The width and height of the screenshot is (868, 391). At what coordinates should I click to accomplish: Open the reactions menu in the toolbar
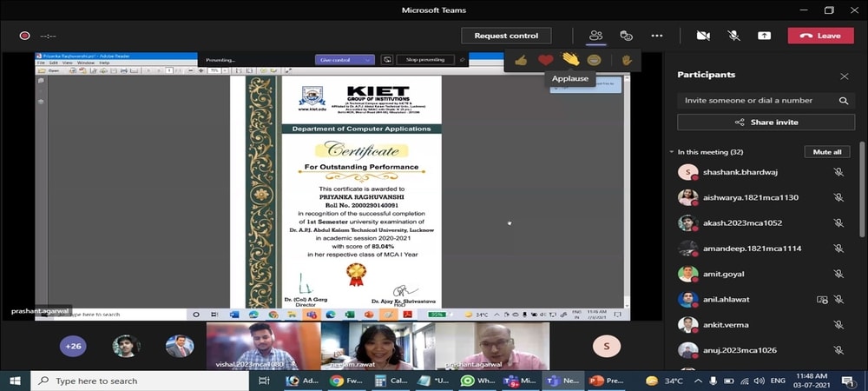(x=626, y=36)
